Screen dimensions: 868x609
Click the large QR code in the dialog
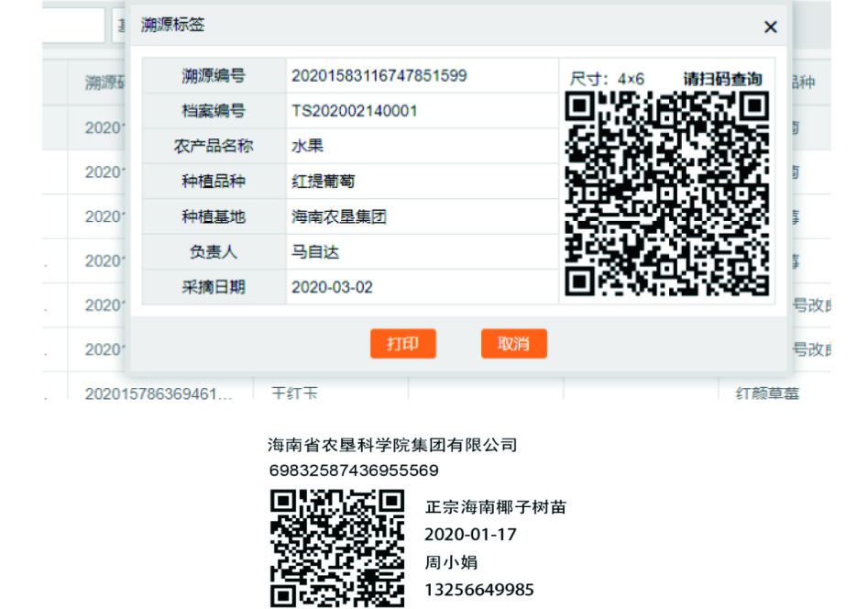tap(667, 194)
